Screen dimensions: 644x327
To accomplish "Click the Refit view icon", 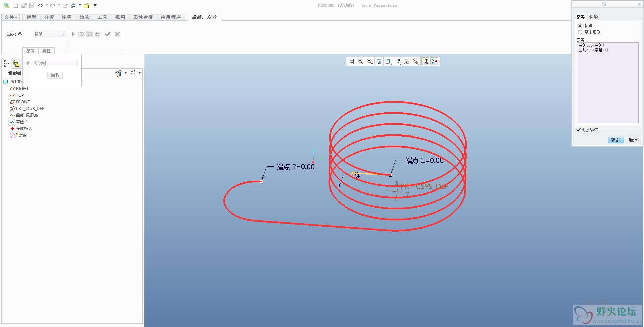I will click(x=351, y=61).
